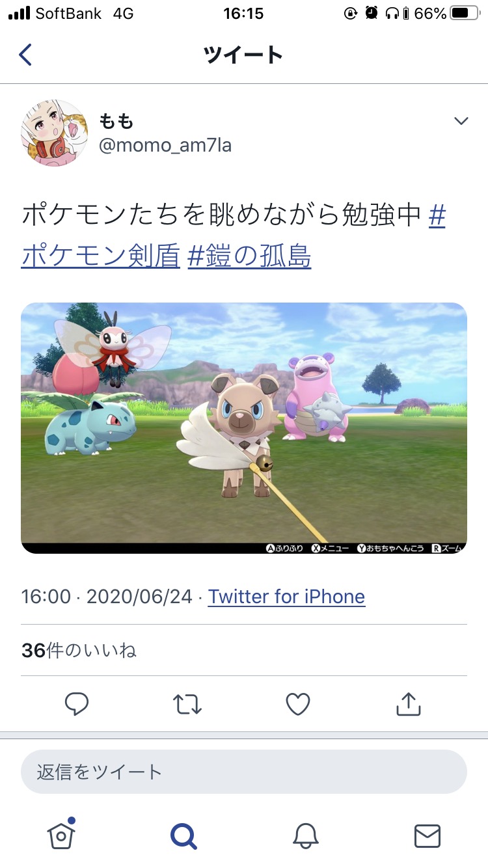Tap the display name もも
This screenshot has height=868, width=488.
(x=116, y=121)
